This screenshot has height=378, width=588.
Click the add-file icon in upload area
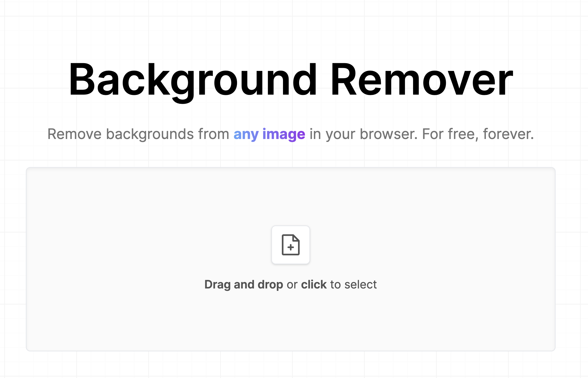(291, 245)
